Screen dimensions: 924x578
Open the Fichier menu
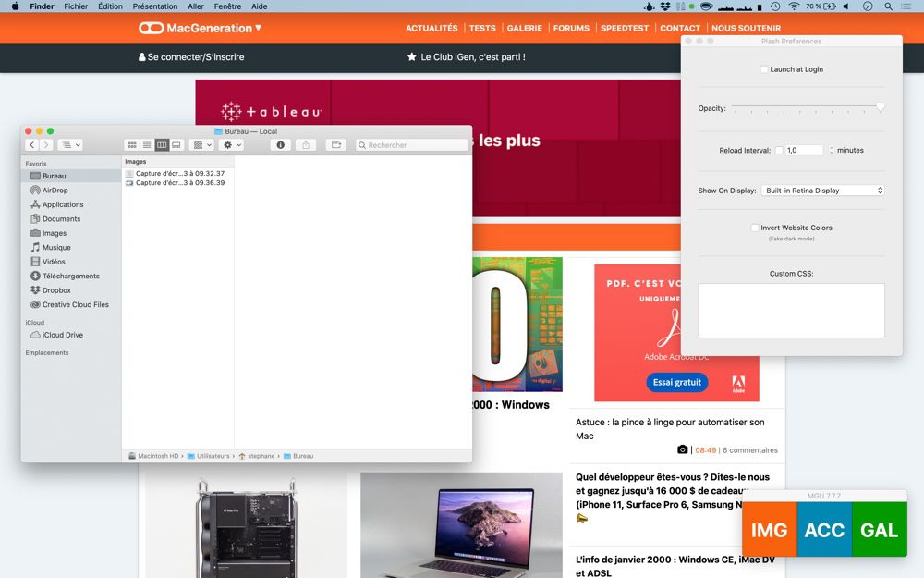click(x=76, y=6)
